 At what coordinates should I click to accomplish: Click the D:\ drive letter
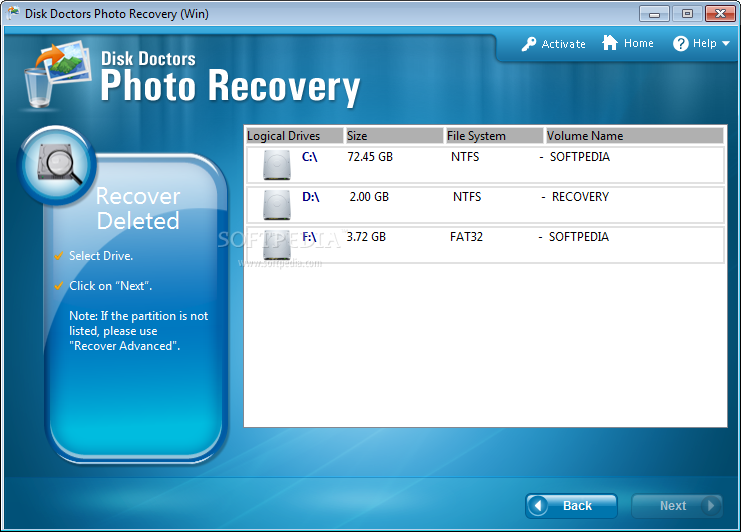[x=310, y=197]
